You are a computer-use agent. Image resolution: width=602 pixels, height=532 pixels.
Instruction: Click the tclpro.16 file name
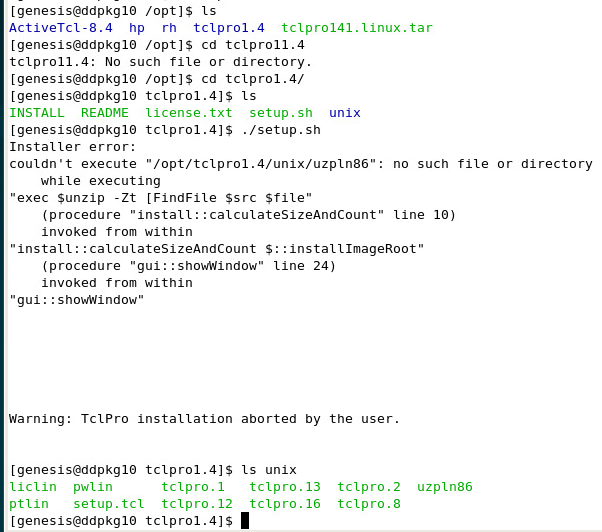coord(285,504)
